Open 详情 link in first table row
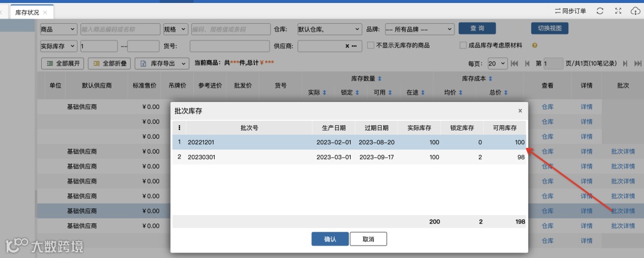Screen dimensions: 644x258 click(587, 107)
